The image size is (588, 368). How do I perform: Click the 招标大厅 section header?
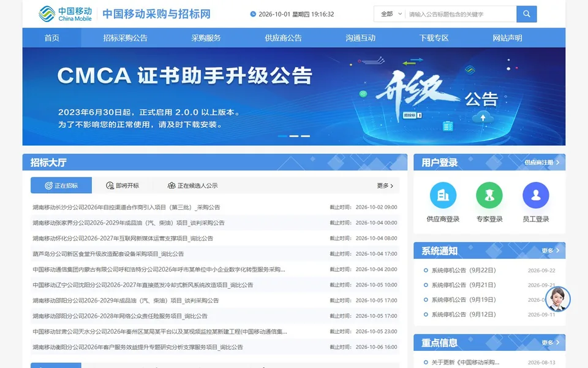pos(215,162)
